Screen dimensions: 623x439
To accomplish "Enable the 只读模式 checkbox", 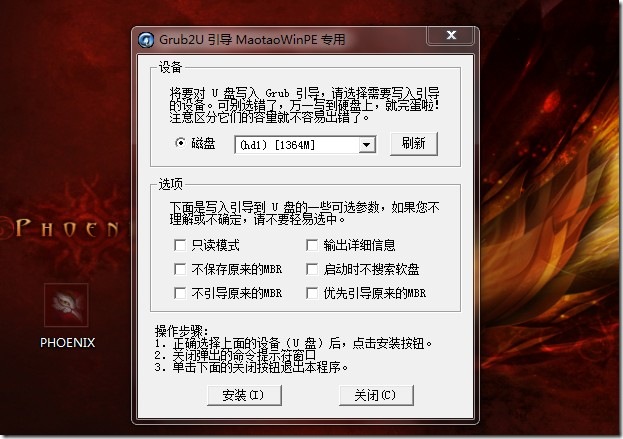I will (180, 245).
